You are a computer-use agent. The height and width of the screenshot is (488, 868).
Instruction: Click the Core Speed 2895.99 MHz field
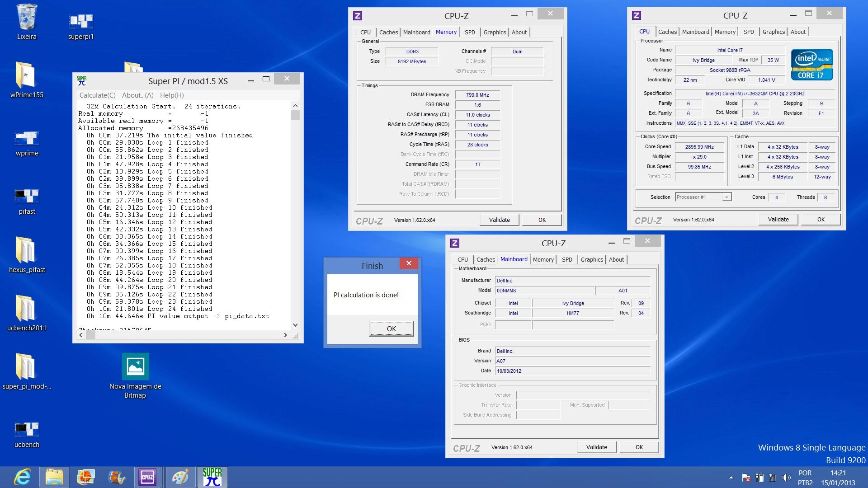point(699,147)
